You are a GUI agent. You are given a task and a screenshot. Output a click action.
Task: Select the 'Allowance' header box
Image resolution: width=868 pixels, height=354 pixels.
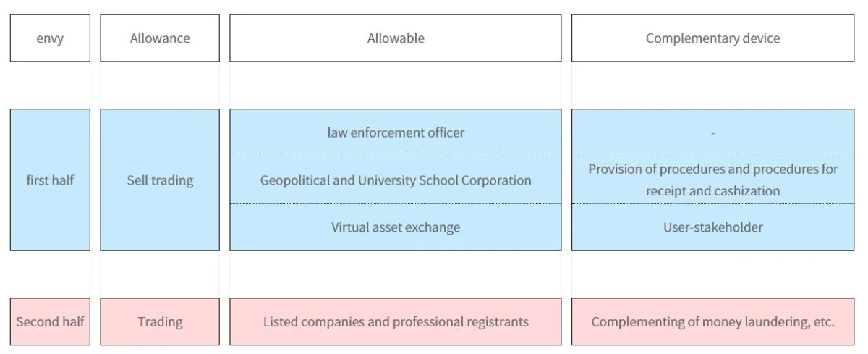coord(160,38)
